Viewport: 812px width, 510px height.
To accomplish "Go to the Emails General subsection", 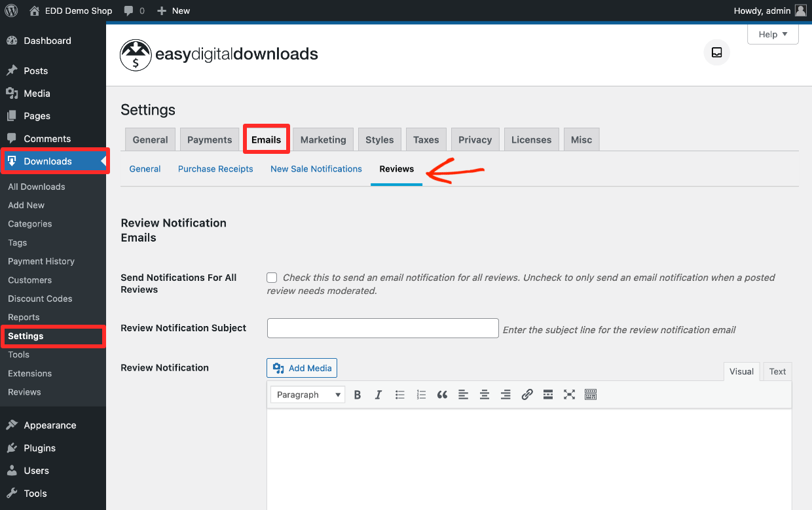I will tap(145, 169).
